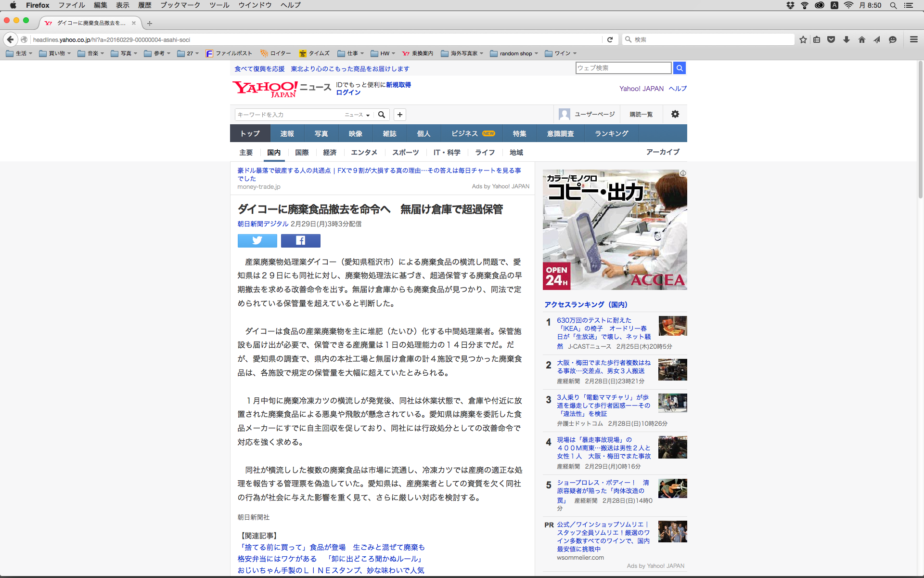The image size is (924, 578).
Task: Share article on Twitter
Action: coord(257,240)
